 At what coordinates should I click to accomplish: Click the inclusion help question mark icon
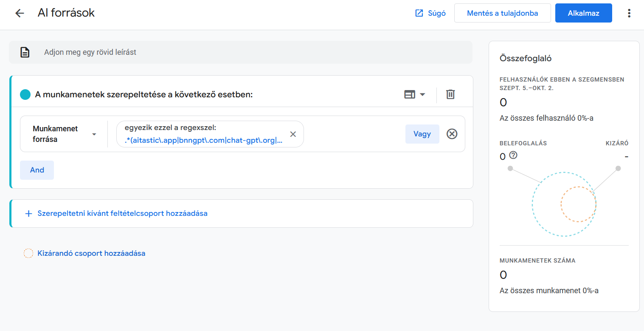coord(513,156)
